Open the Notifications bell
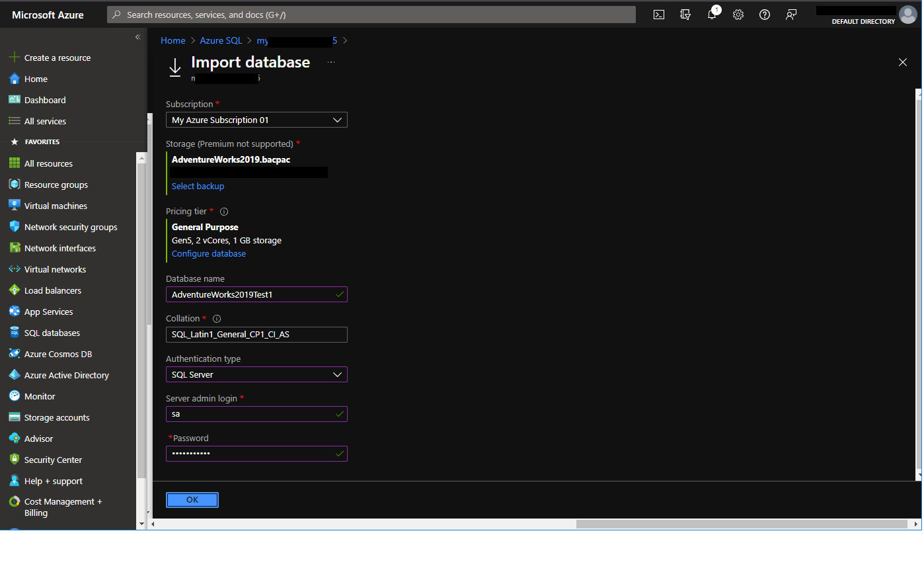Image resolution: width=924 pixels, height=582 pixels. click(712, 15)
